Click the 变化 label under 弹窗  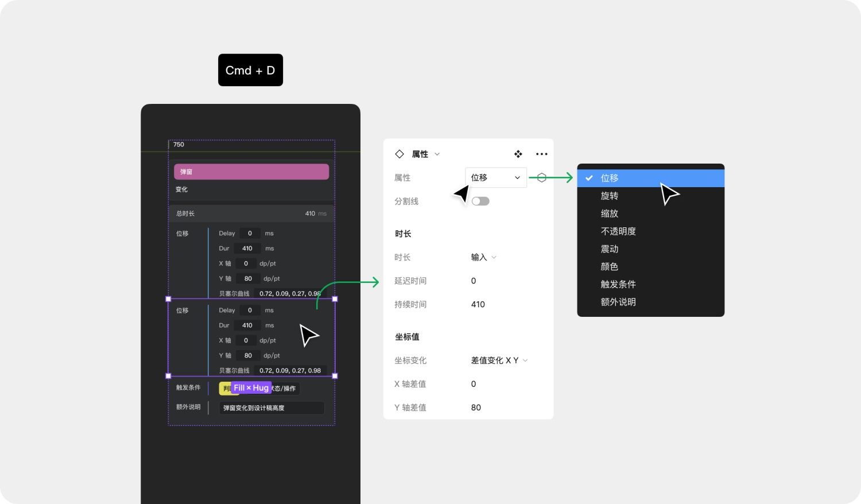click(x=182, y=189)
